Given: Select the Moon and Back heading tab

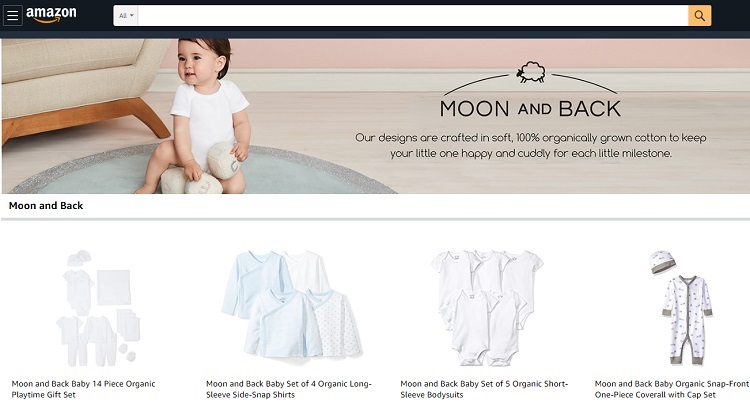Looking at the screenshot, I should [46, 206].
